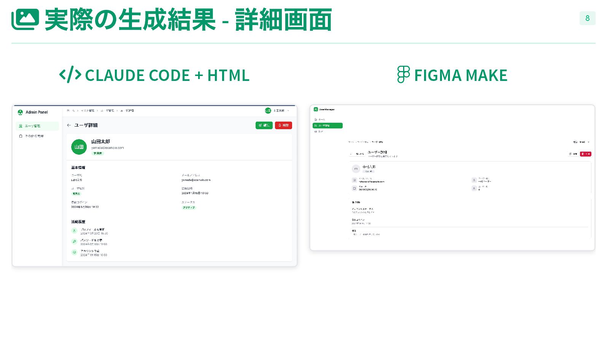Click the large green 山田 avatar circle
The image size is (607, 364).
79,147
